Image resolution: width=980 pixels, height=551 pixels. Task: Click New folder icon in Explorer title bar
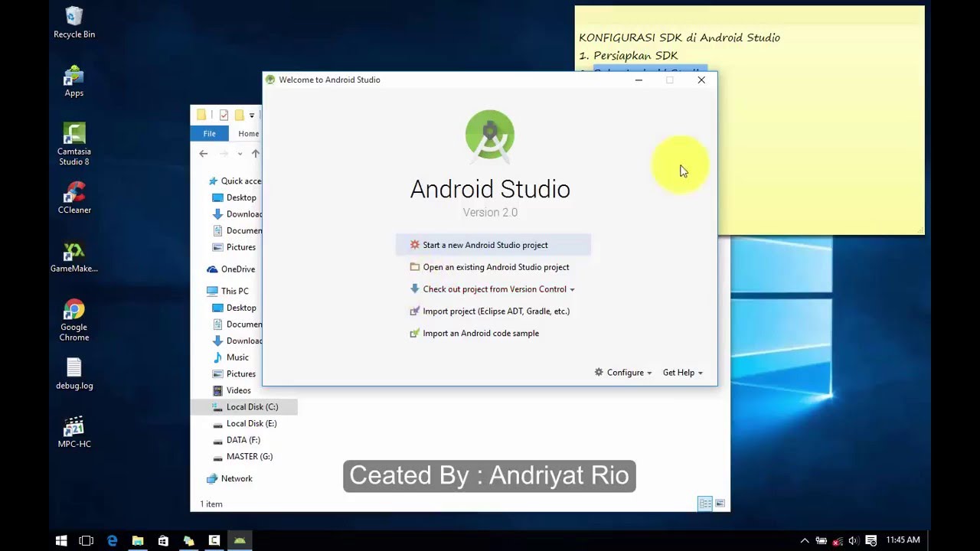tap(239, 115)
